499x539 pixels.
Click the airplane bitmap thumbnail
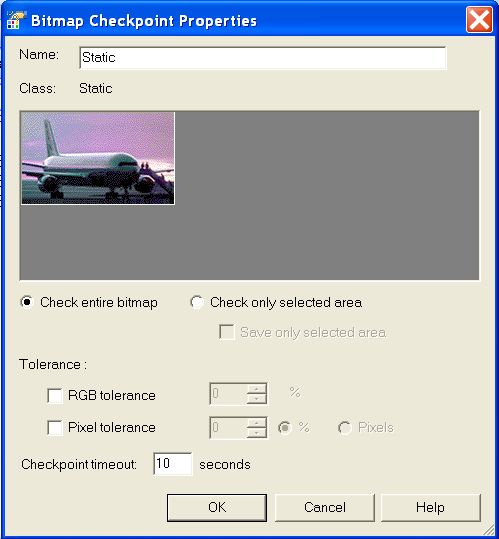coord(98,158)
